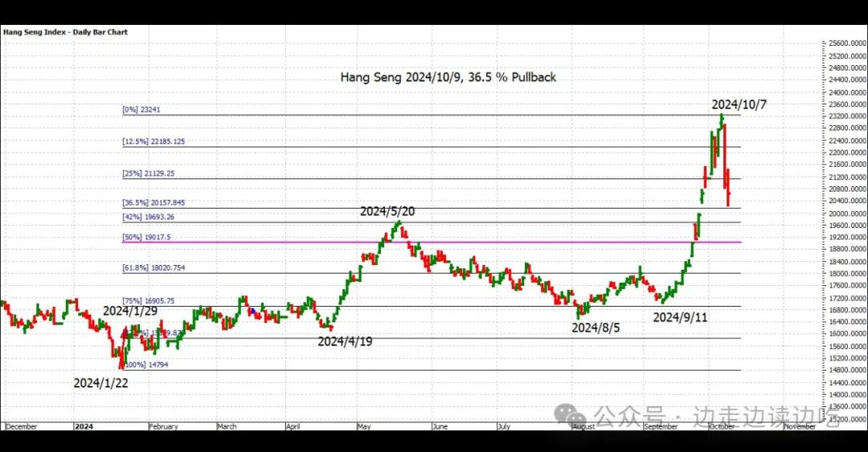This screenshot has height=452, width=868.
Task: Select the [36.5%] 20157.845 level label
Action: (x=154, y=203)
